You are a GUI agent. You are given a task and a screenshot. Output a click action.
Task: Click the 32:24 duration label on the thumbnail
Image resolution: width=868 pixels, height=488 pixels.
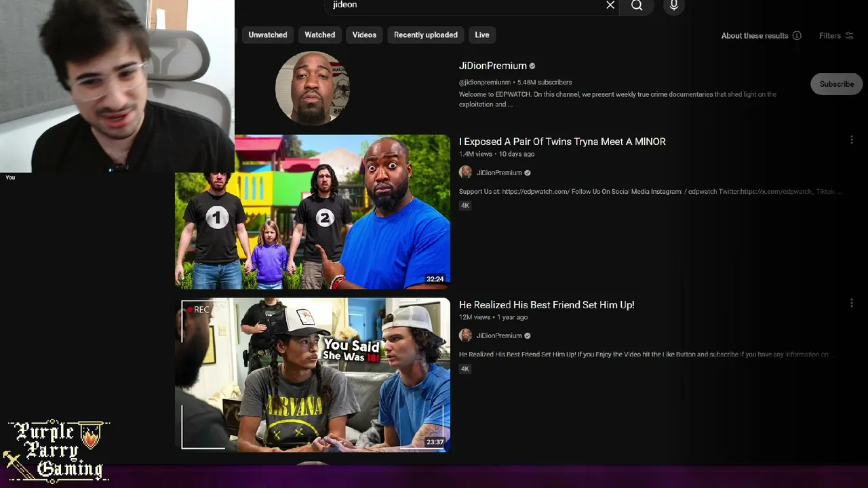coord(435,279)
